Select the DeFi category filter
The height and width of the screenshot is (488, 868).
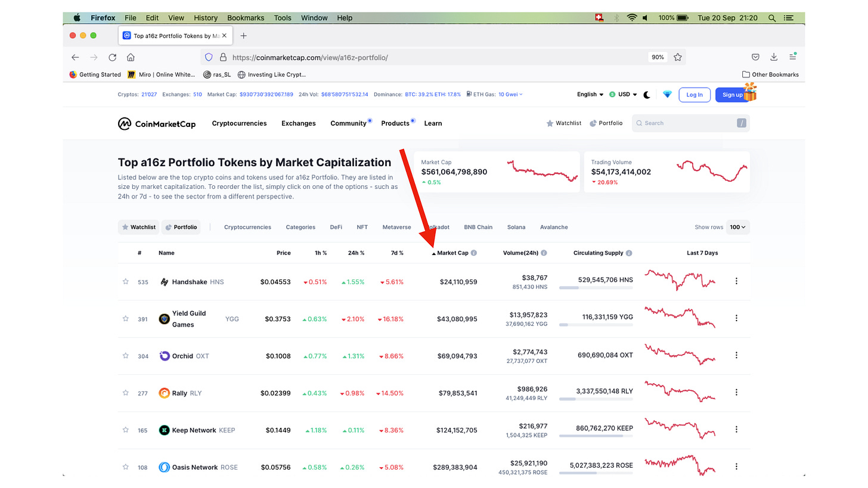[x=336, y=227]
